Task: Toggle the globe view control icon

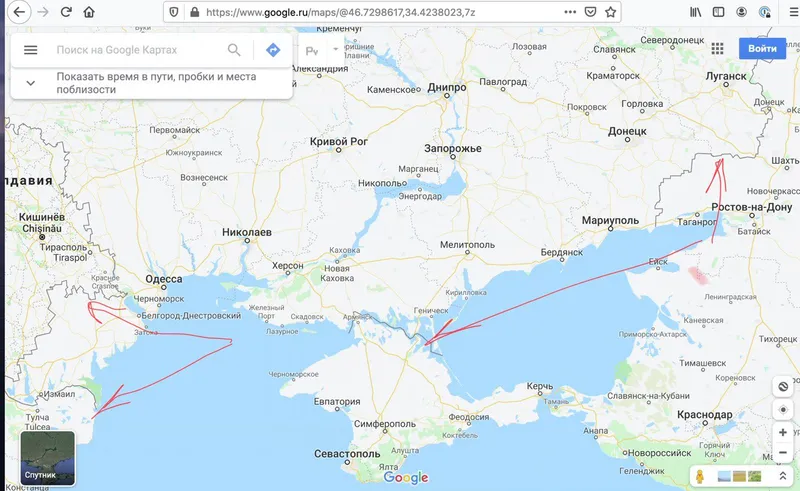Action: [x=783, y=386]
